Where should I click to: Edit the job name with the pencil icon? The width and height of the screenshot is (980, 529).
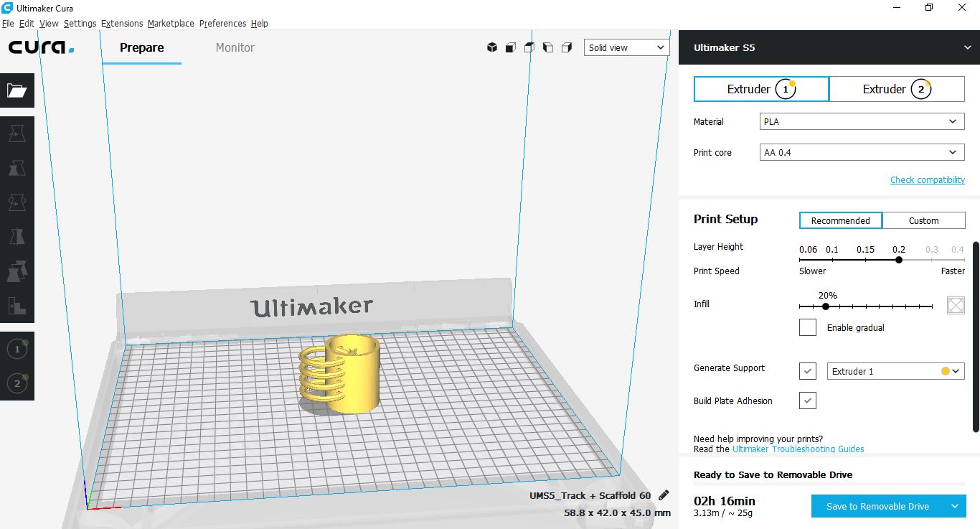click(x=664, y=495)
